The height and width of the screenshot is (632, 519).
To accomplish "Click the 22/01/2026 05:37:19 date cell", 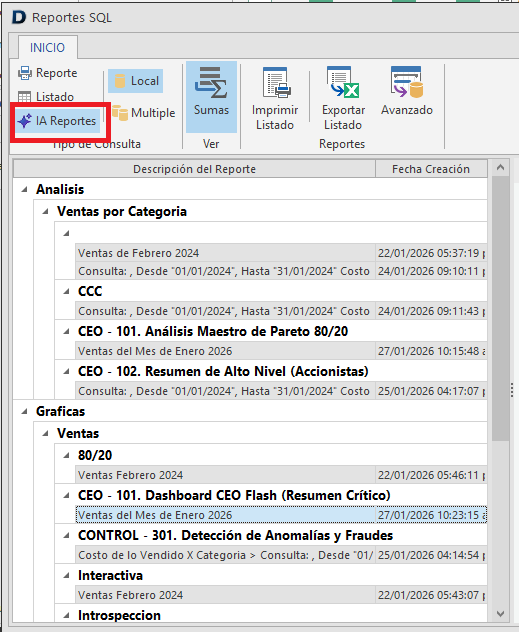I will click(x=431, y=253).
